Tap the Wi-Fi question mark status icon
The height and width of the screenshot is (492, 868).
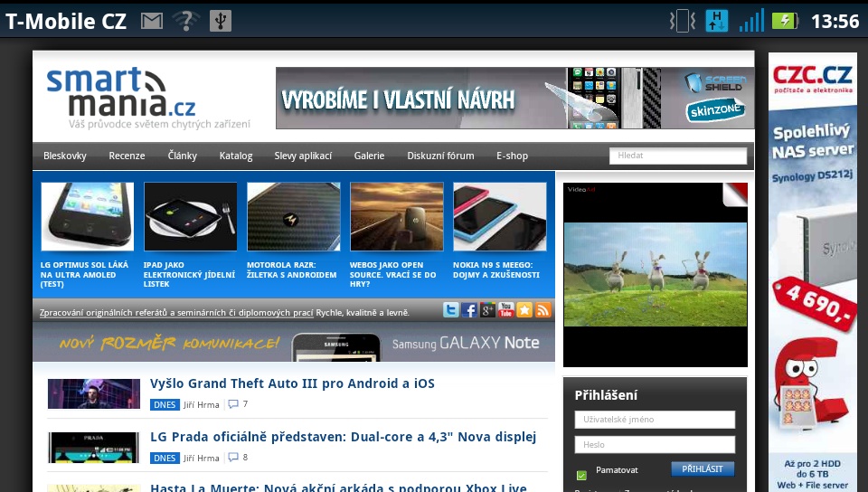pyautogui.click(x=186, y=21)
